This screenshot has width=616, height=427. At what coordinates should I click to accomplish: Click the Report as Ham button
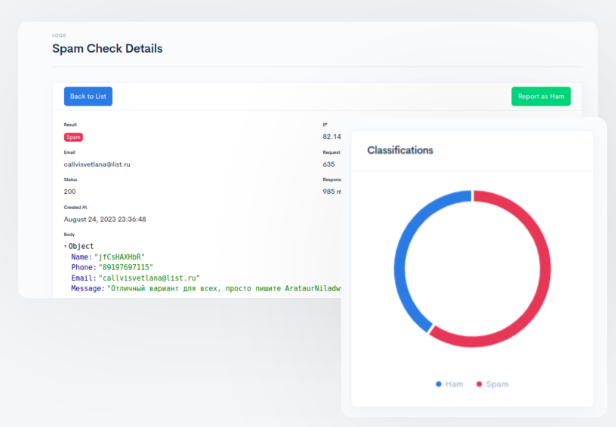[x=540, y=96]
